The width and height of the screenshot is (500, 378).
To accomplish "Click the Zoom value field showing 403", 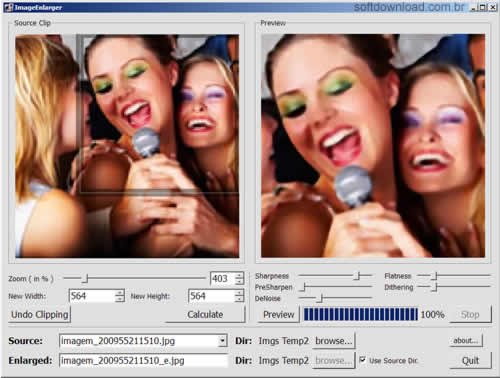I will click(223, 278).
